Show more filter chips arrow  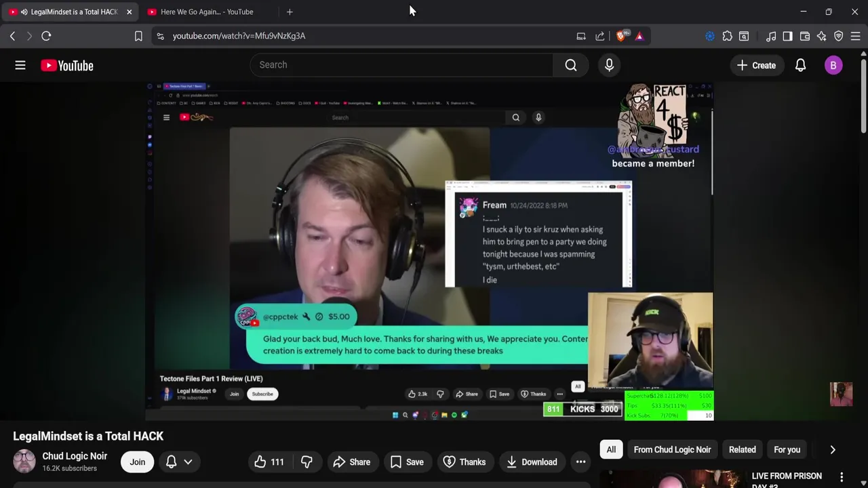[x=833, y=449]
